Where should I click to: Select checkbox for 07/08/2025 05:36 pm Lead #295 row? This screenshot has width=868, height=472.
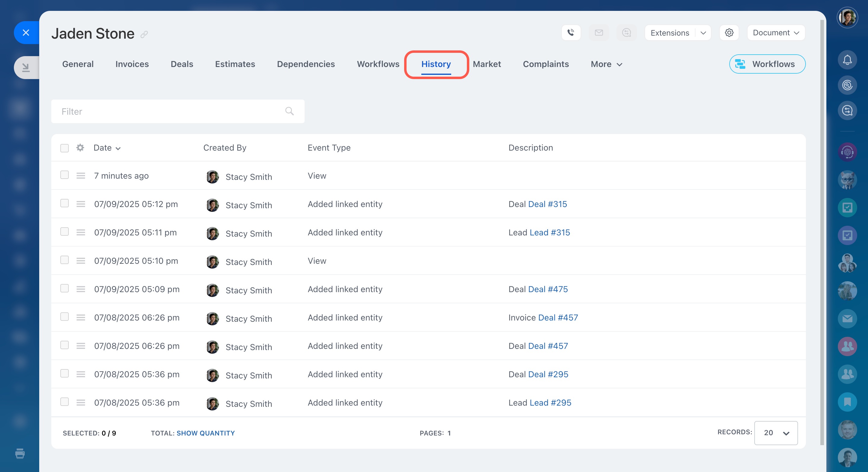point(64,402)
